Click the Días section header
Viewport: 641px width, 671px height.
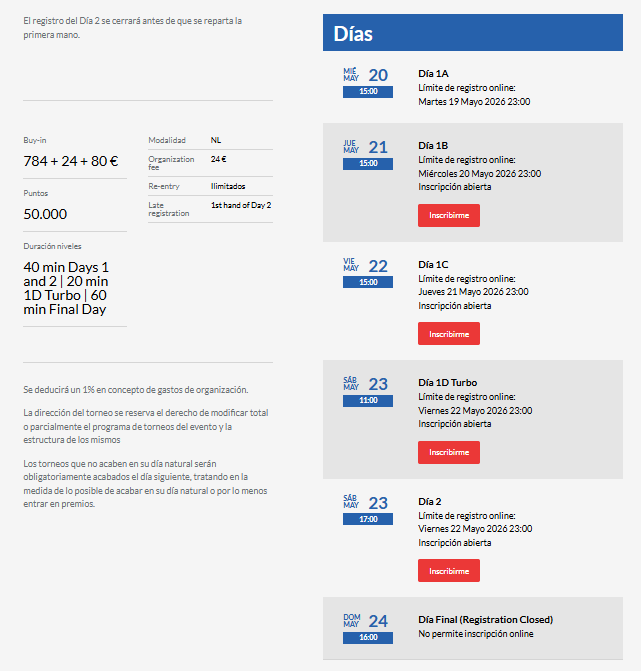473,33
